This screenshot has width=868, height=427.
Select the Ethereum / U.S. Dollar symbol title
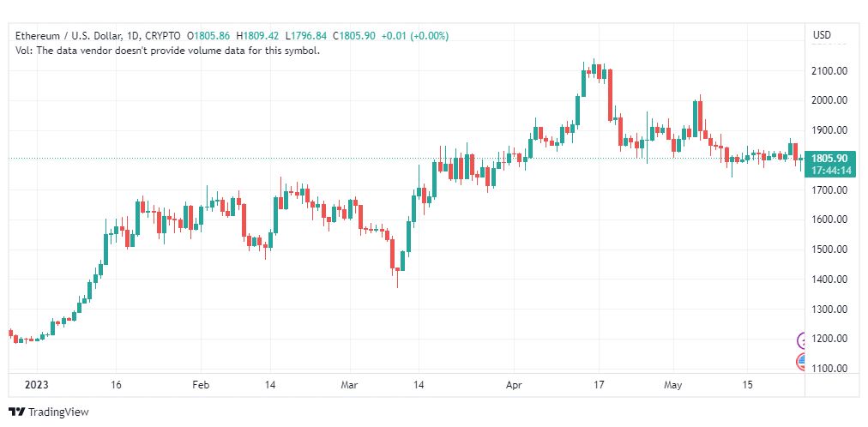[68, 36]
